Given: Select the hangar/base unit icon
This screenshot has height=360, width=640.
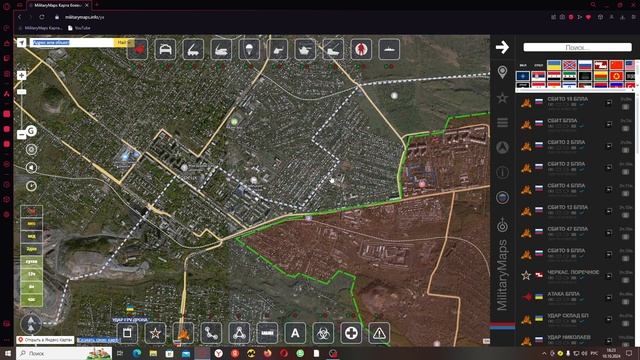Looking at the screenshot, I should [x=165, y=49].
